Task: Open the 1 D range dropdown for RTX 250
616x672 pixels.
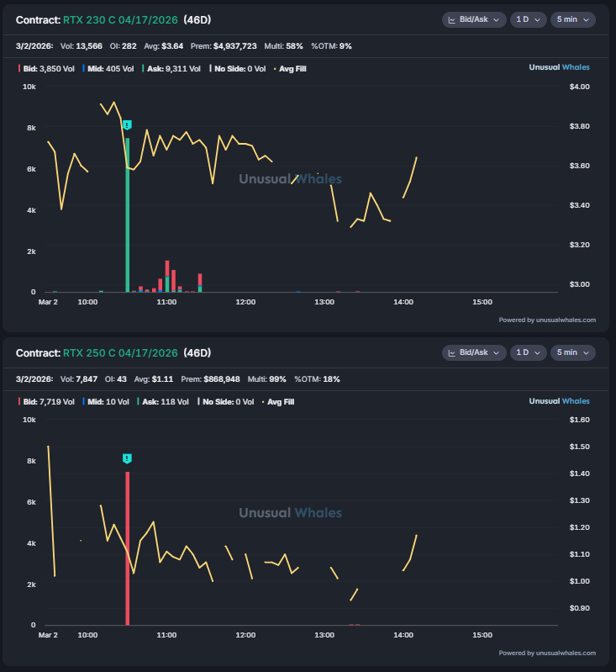Action: pos(528,352)
